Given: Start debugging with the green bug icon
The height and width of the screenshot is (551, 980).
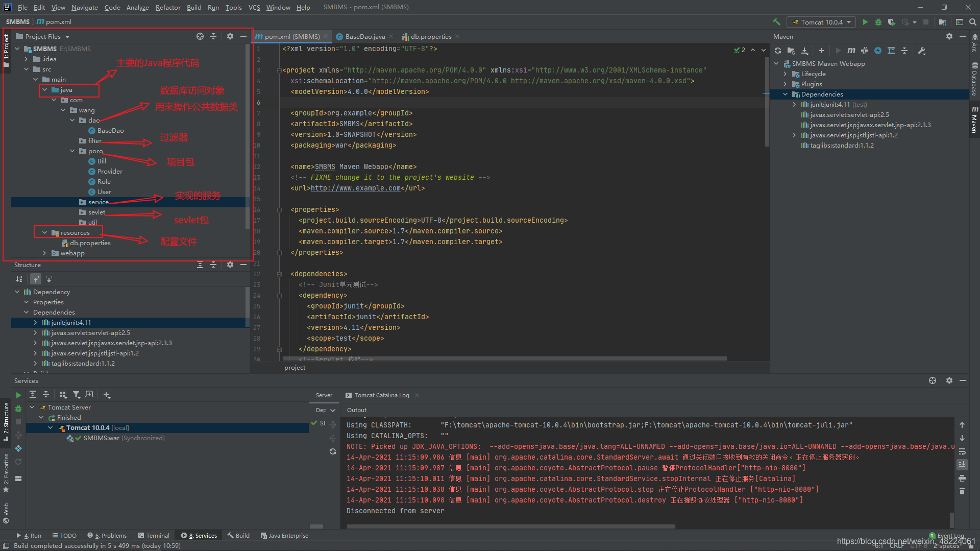Looking at the screenshot, I should pyautogui.click(x=878, y=22).
